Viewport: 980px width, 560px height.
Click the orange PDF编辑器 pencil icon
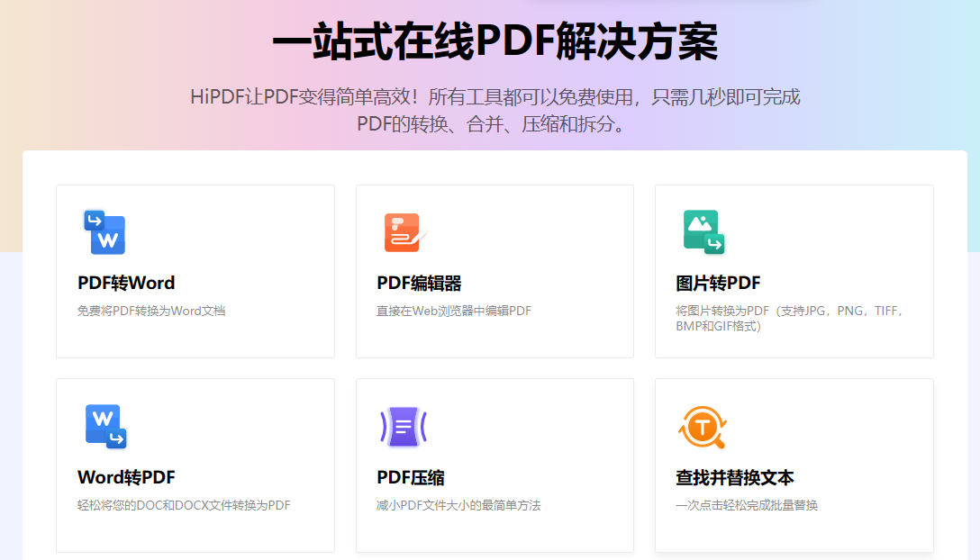click(x=404, y=231)
